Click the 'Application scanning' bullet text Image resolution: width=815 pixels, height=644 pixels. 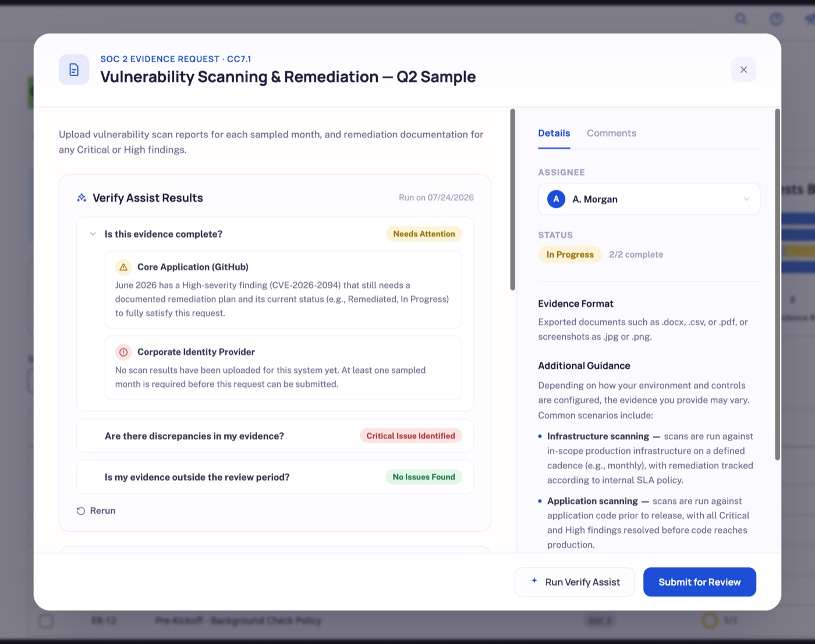[593, 501]
